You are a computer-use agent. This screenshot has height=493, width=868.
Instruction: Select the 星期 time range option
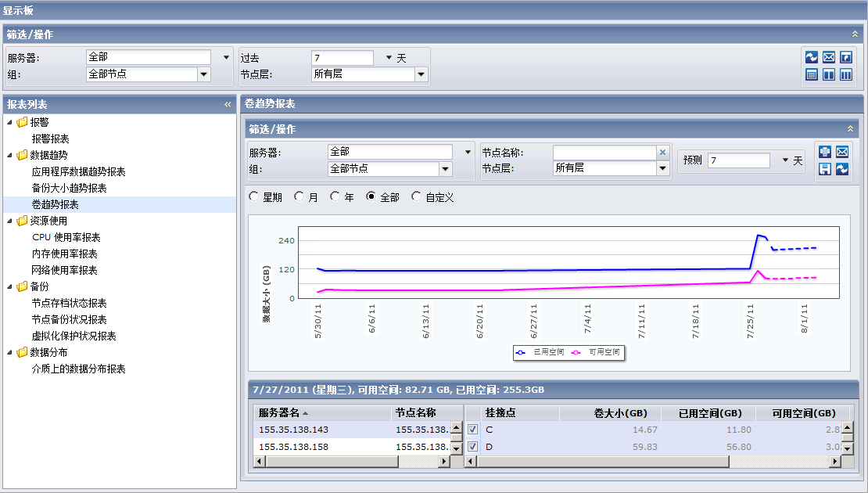click(x=253, y=196)
